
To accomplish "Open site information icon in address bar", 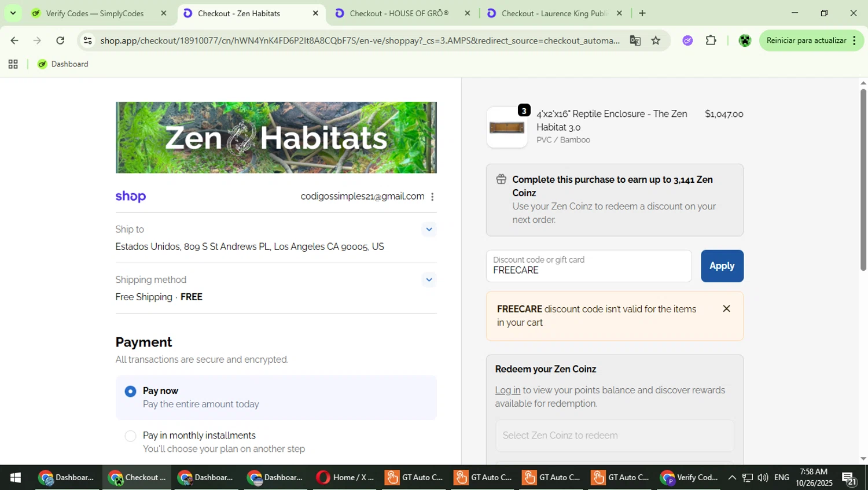I will tap(87, 40).
